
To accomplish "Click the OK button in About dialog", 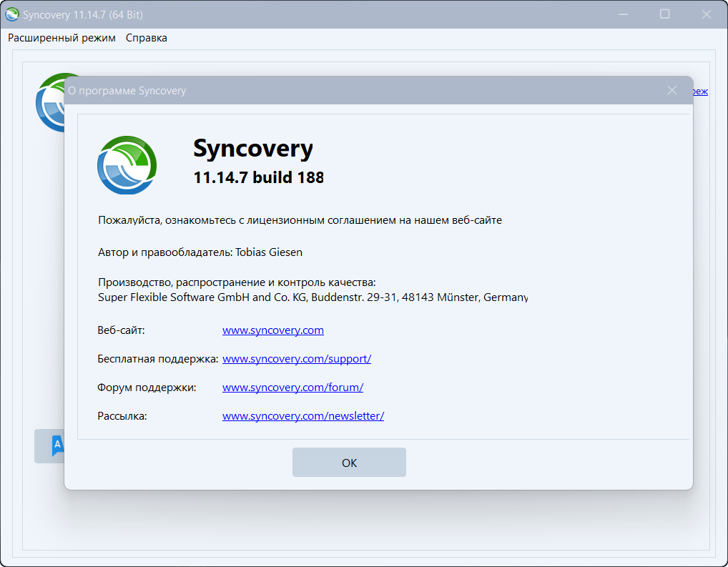I will pyautogui.click(x=349, y=462).
